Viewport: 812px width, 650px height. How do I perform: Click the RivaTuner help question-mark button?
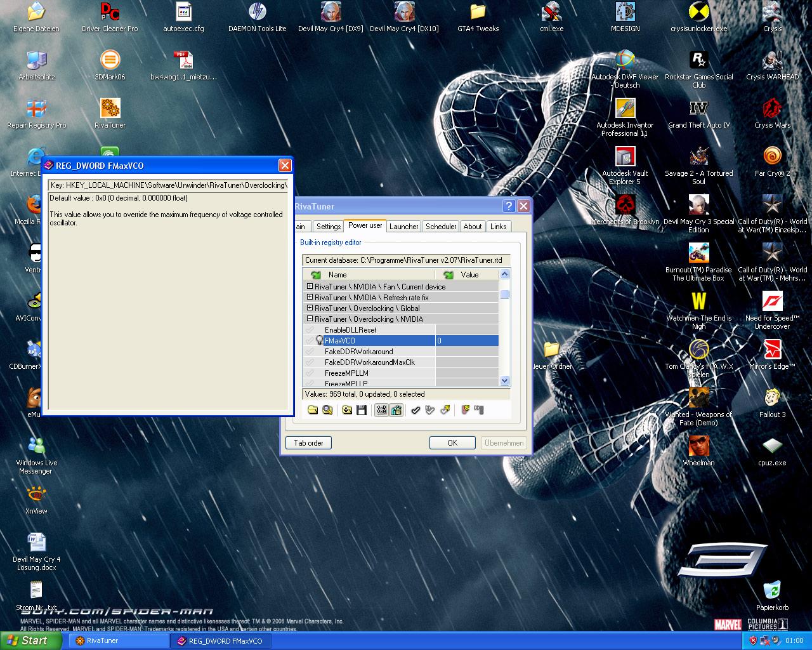509,206
